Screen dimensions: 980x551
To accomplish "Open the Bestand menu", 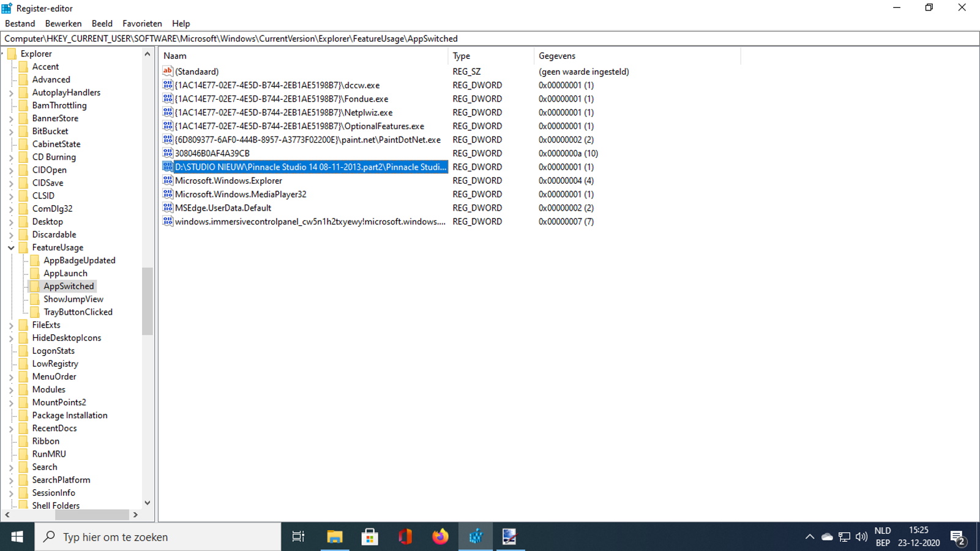I will click(20, 23).
